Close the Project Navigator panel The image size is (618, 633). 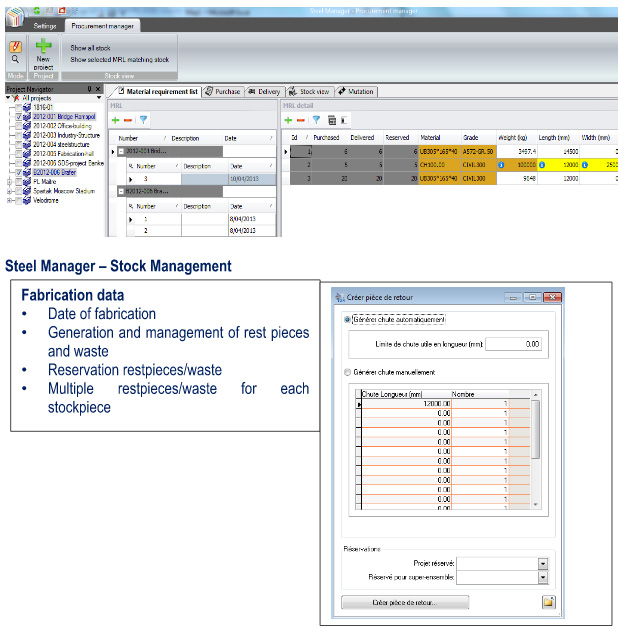[x=98, y=88]
